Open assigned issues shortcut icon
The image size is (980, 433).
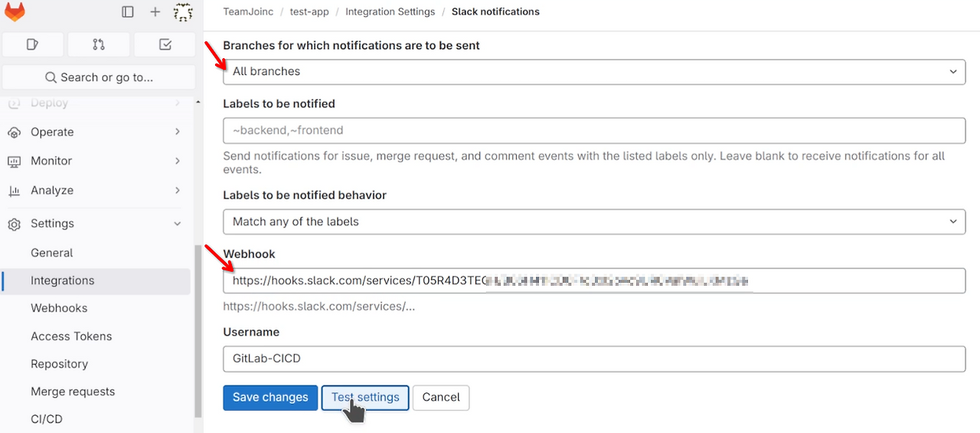click(x=32, y=44)
